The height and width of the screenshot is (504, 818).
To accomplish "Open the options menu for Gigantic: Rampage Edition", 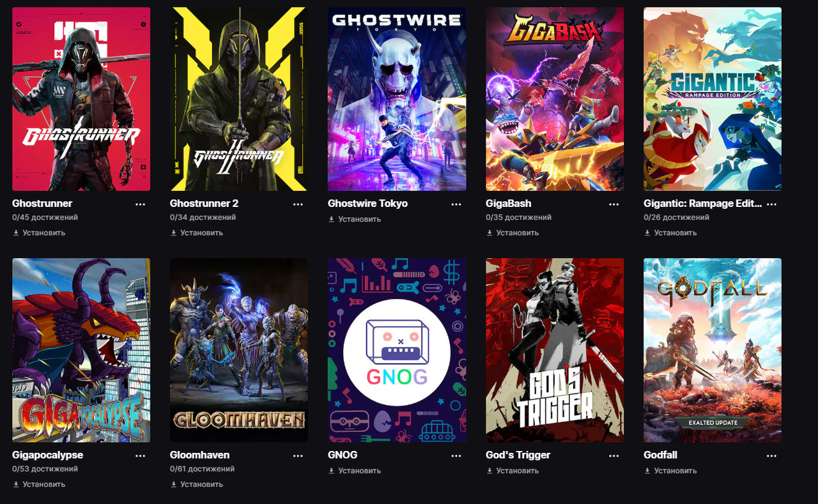I will pos(772,204).
